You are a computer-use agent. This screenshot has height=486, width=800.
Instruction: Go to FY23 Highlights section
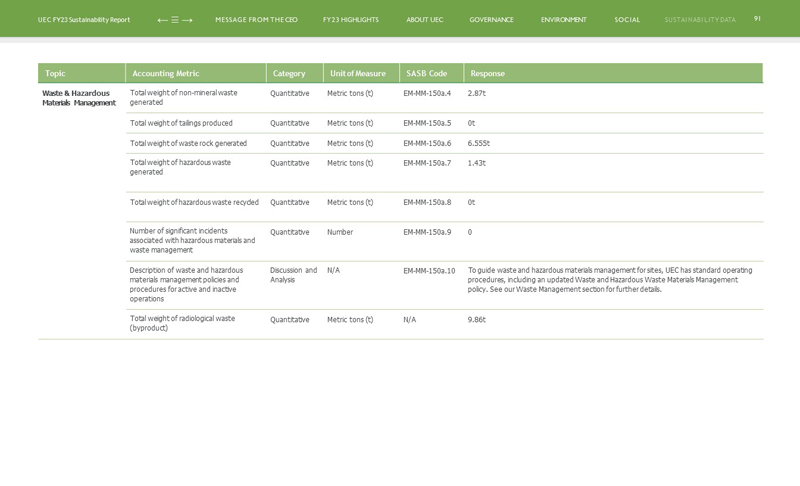(x=350, y=20)
